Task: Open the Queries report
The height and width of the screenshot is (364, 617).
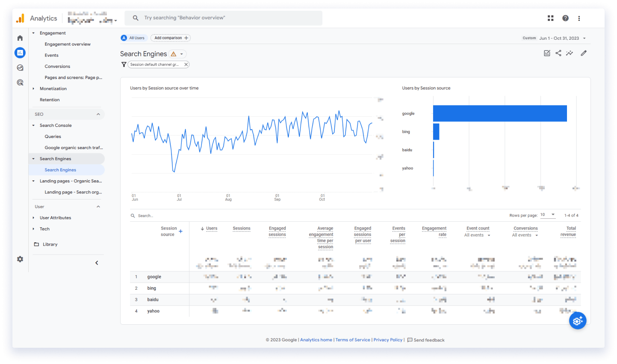Action: [x=53, y=137]
